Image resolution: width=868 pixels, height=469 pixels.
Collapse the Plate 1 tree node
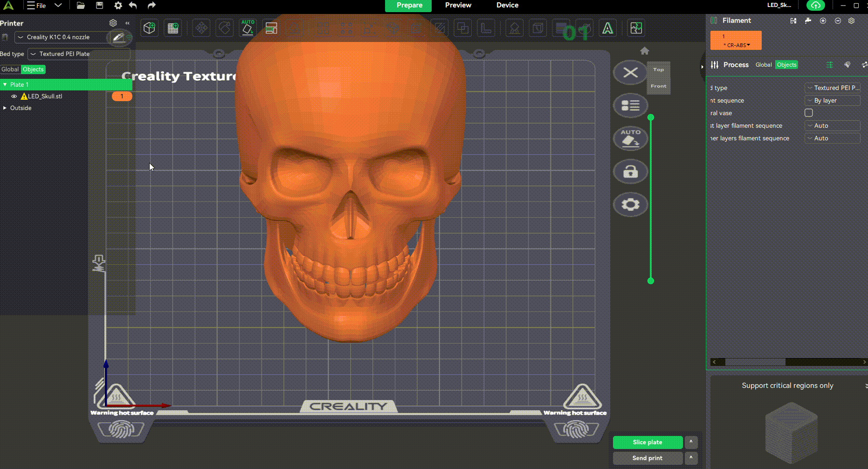(5, 85)
